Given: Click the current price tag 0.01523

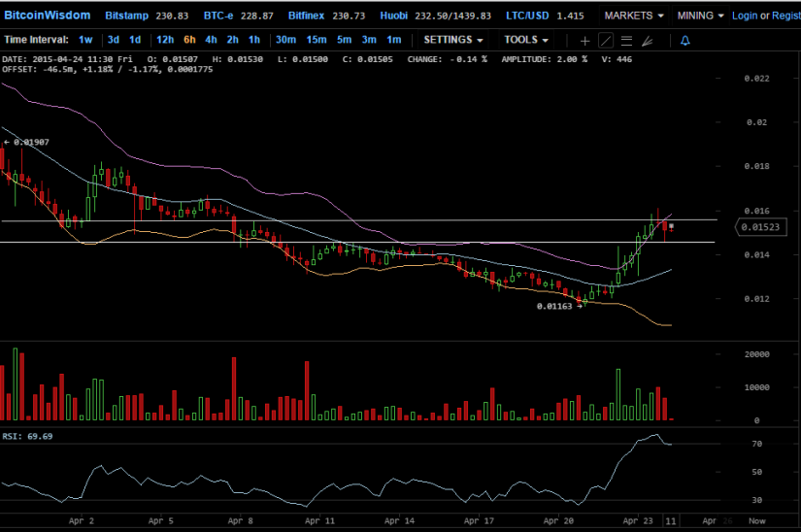Looking at the screenshot, I should [x=758, y=227].
